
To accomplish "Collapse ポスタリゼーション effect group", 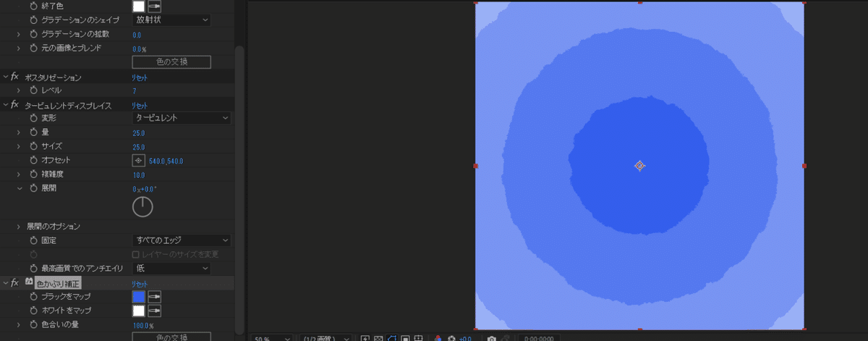I will point(6,77).
